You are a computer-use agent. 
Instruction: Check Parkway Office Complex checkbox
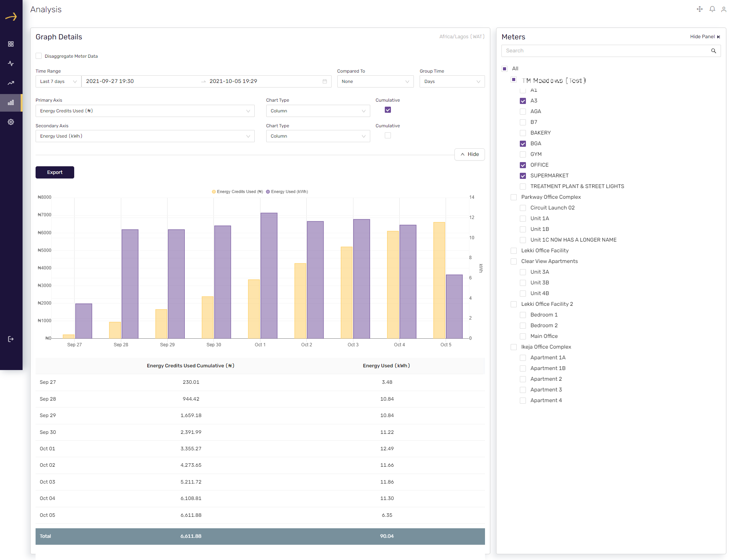pyautogui.click(x=514, y=197)
